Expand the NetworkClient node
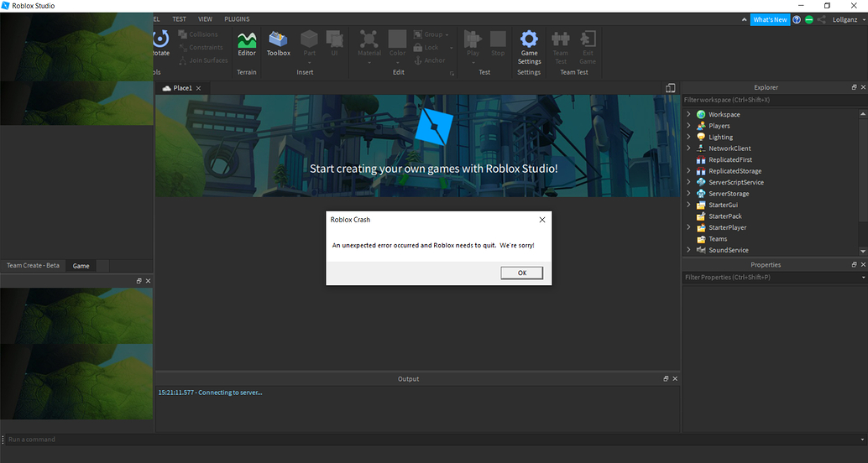The image size is (868, 463). coord(688,148)
